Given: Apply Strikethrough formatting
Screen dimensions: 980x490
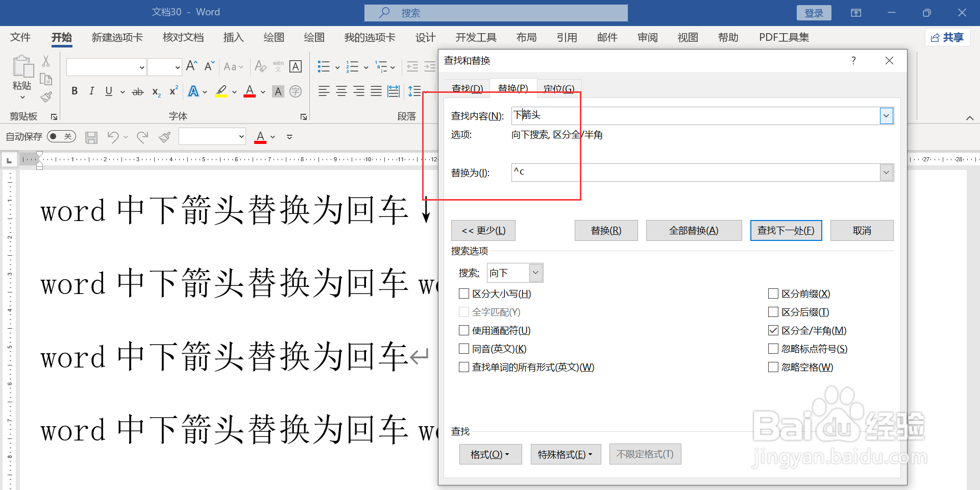Looking at the screenshot, I should click(x=138, y=92).
